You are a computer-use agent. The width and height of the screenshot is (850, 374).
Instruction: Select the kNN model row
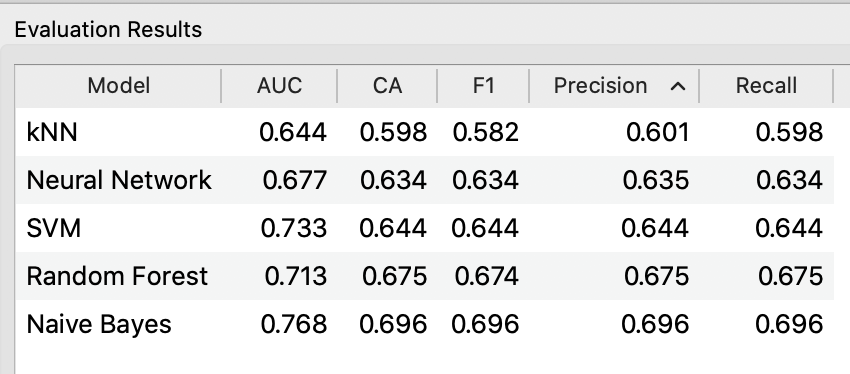tap(424, 132)
